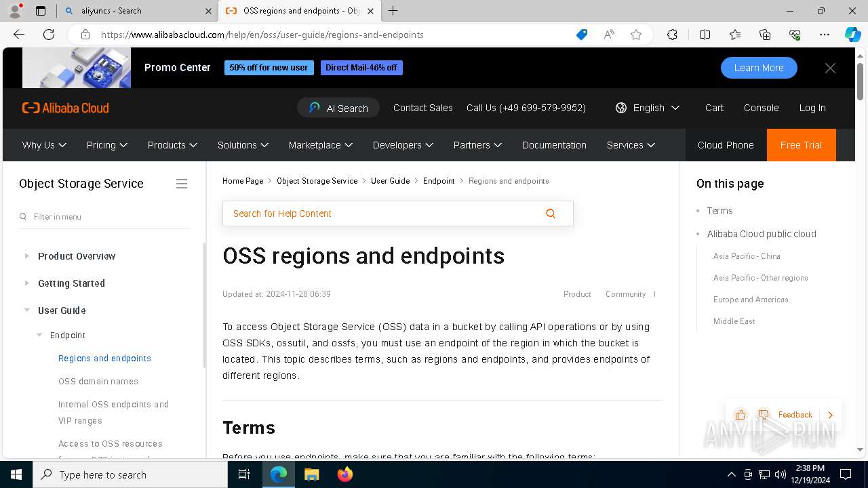This screenshot has width=868, height=488.
Task: Click Object Storage Service breadcrumb
Action: 317,181
